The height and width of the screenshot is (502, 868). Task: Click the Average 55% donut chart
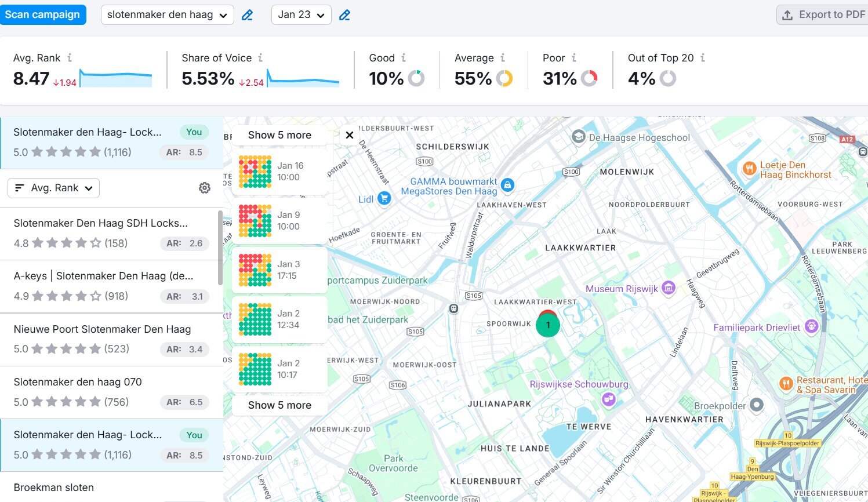tap(504, 78)
